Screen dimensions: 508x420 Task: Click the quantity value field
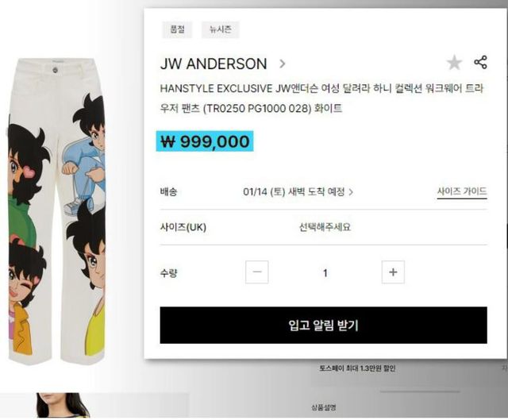coord(325,272)
